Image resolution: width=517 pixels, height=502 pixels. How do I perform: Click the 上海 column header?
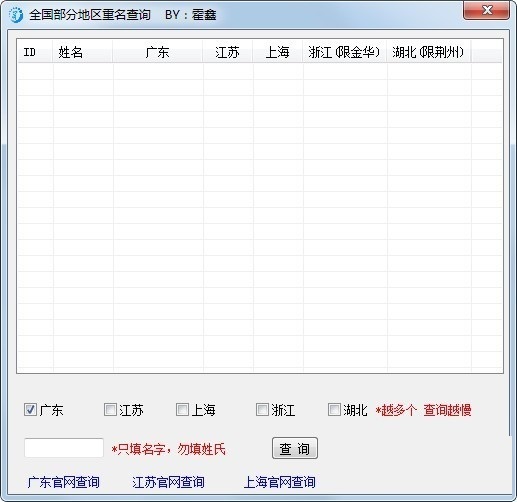(x=278, y=52)
